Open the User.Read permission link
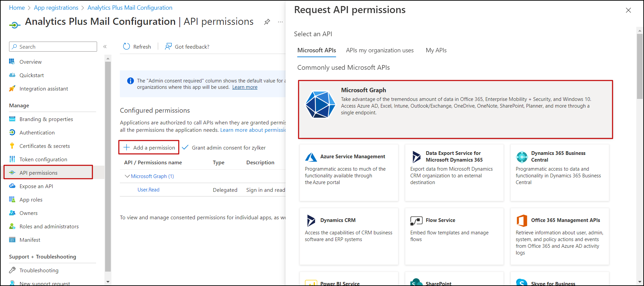Viewport: 644px width, 286px height. point(148,190)
